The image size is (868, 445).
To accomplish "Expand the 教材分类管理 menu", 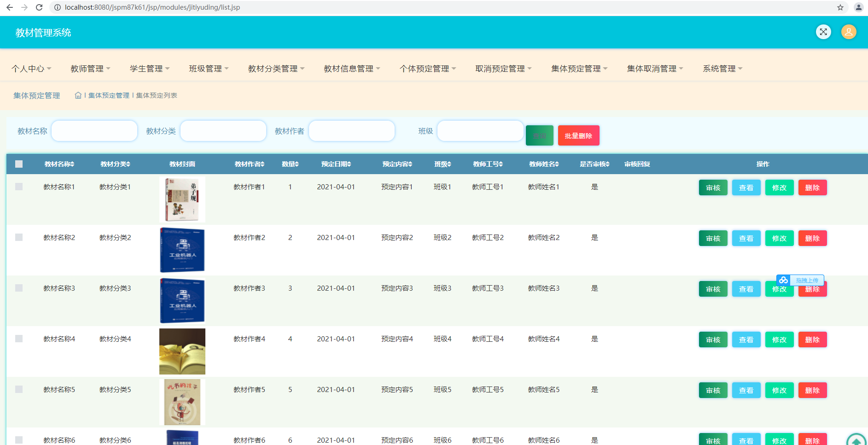I will point(276,69).
